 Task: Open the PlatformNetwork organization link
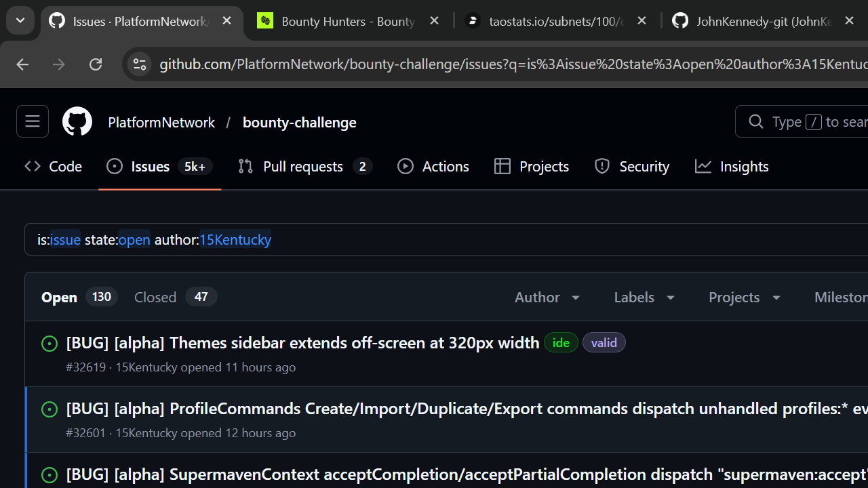(x=161, y=122)
